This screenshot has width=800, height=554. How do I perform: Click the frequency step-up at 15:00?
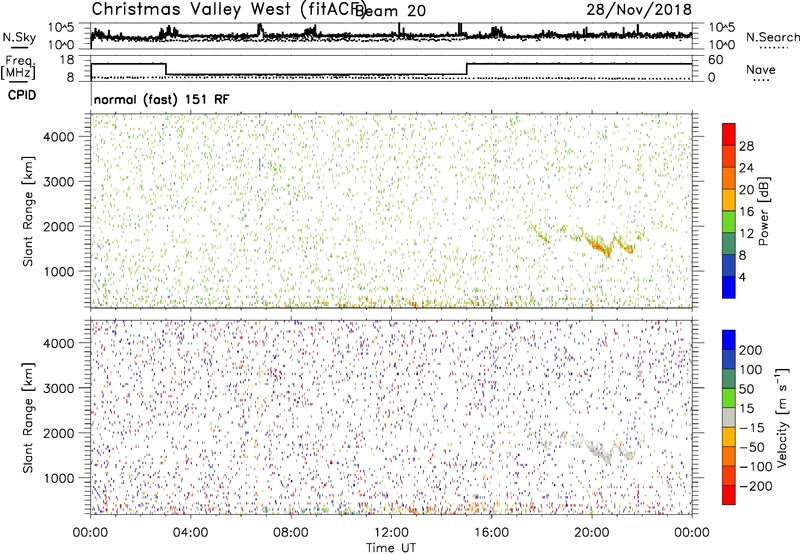coord(466,69)
